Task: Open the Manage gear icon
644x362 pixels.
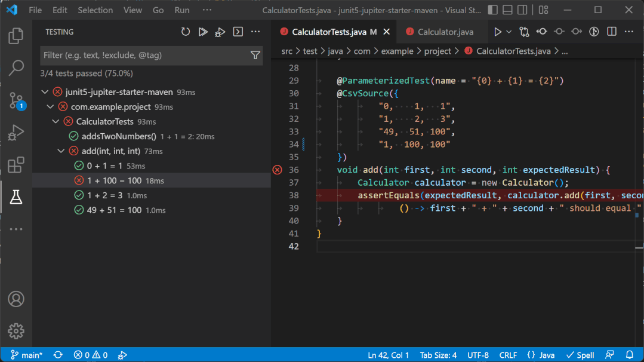Action: [x=16, y=331]
